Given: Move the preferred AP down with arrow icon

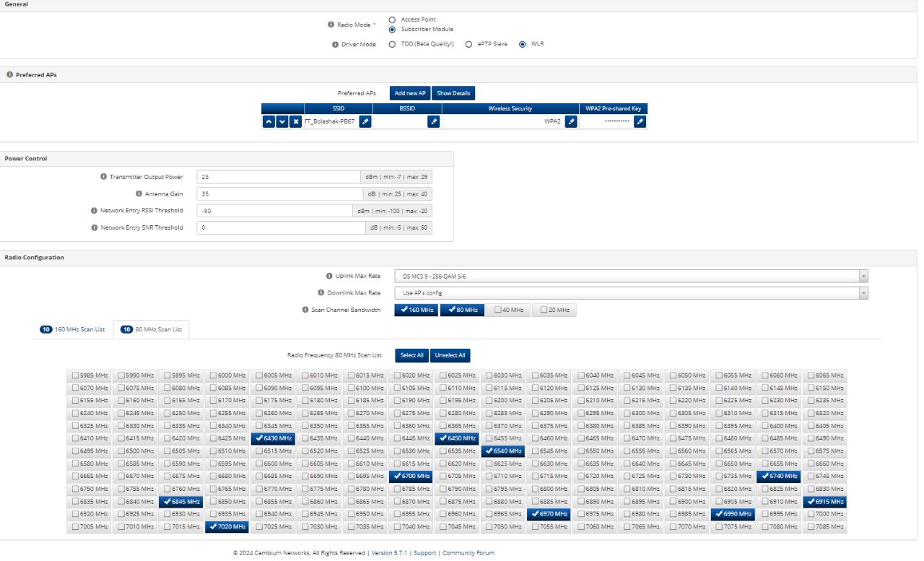Looking at the screenshot, I should point(282,122).
